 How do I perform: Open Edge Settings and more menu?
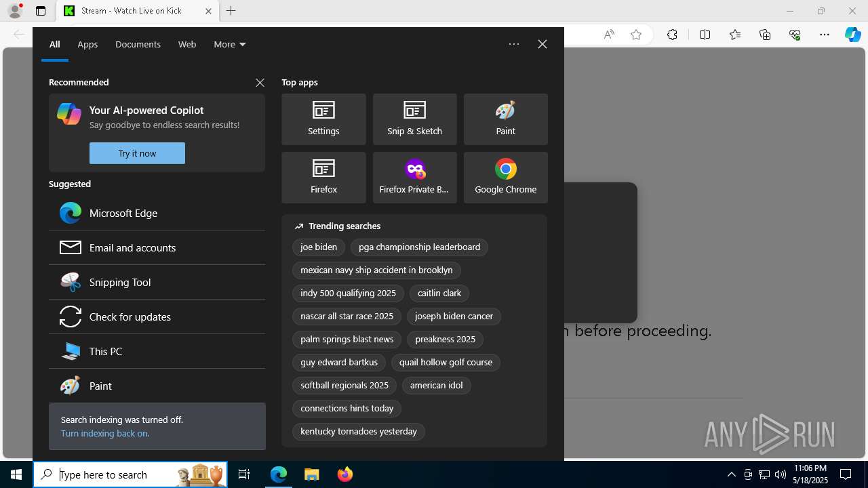point(825,35)
